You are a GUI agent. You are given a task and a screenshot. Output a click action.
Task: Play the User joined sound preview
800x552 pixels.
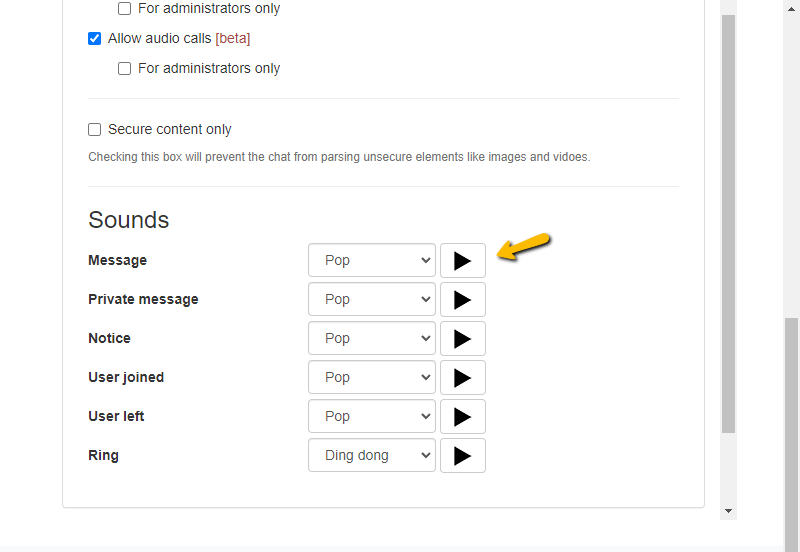point(462,377)
